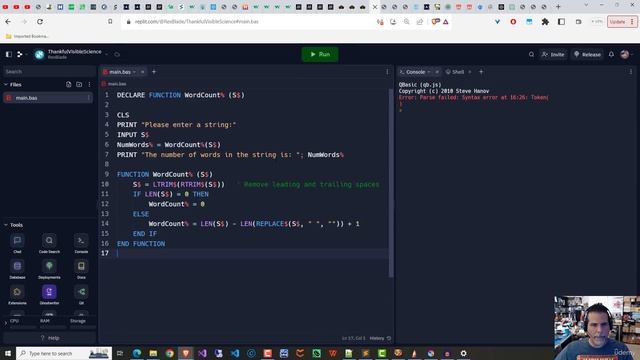This screenshot has width=640, height=360.
Task: Click the DECLARE FUNCTION line 1 in editor
Action: click(180, 95)
